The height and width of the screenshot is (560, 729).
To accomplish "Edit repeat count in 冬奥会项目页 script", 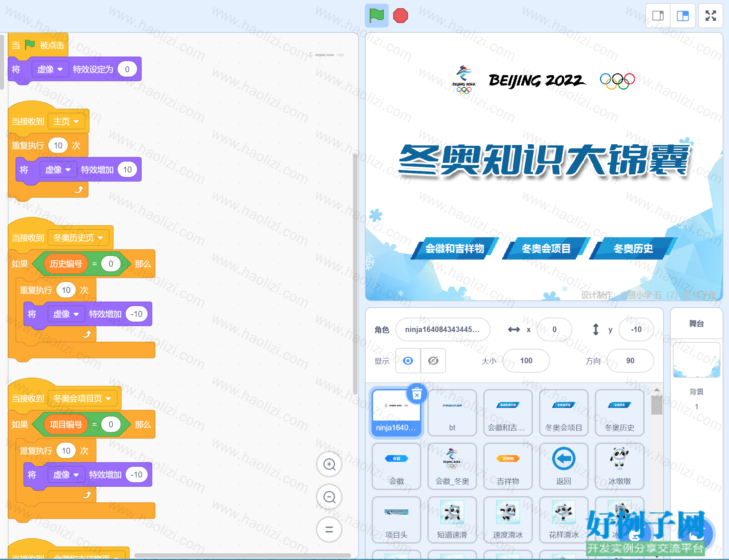I will pyautogui.click(x=66, y=451).
